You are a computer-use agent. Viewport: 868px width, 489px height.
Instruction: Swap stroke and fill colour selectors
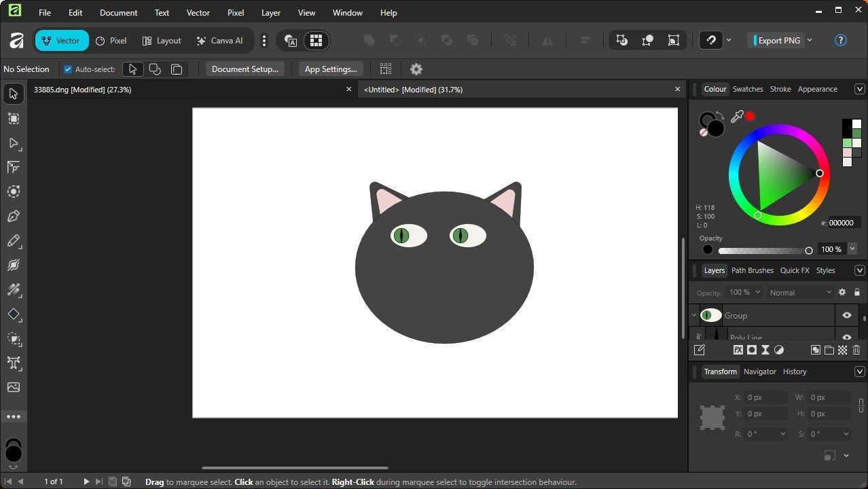pos(720,115)
